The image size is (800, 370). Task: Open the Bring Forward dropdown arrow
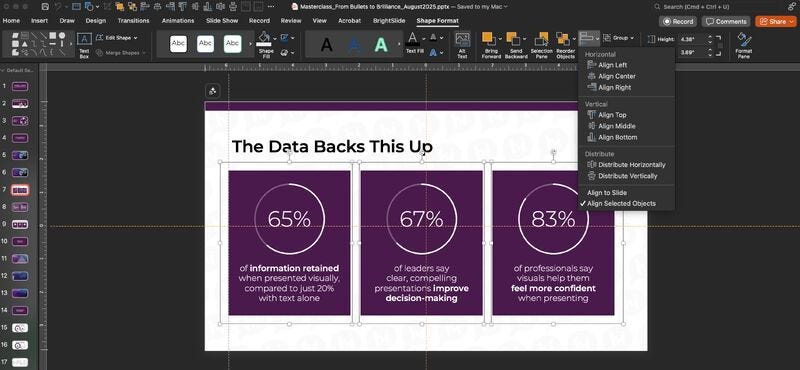(x=500, y=39)
